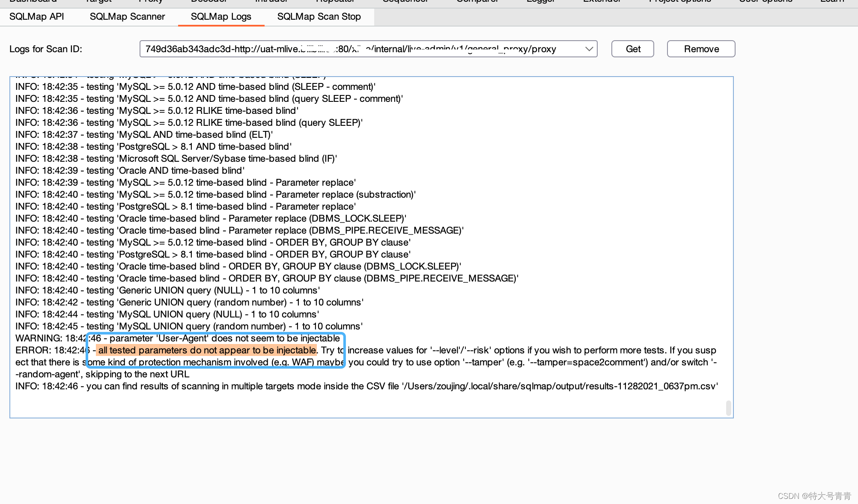Click log line 'MySQL UNION query (NULL) - 1 to 10 columns'
Viewport: 858px width, 504px height.
(x=167, y=314)
